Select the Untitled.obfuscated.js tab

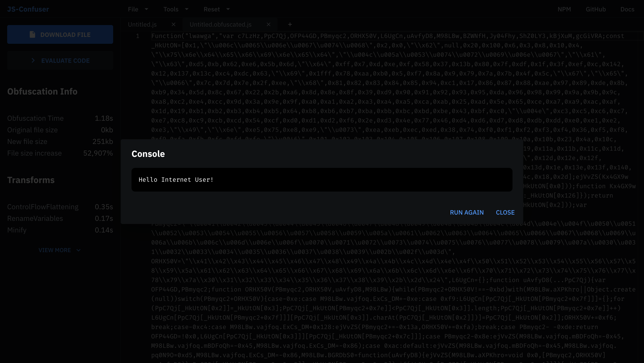tap(220, 25)
